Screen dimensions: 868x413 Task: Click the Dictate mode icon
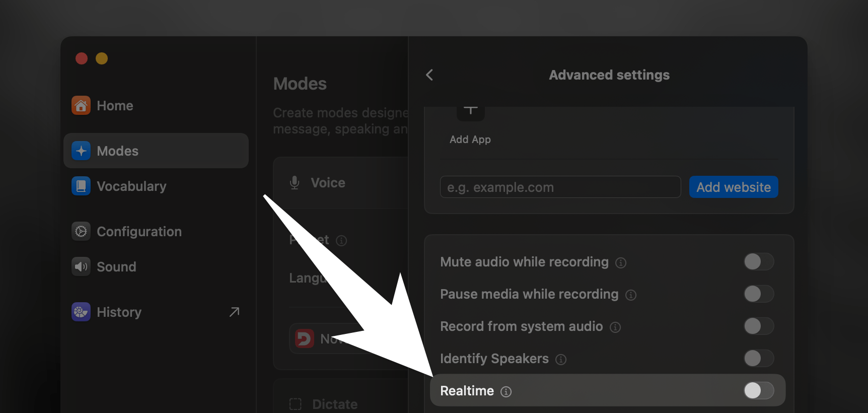[x=296, y=404]
